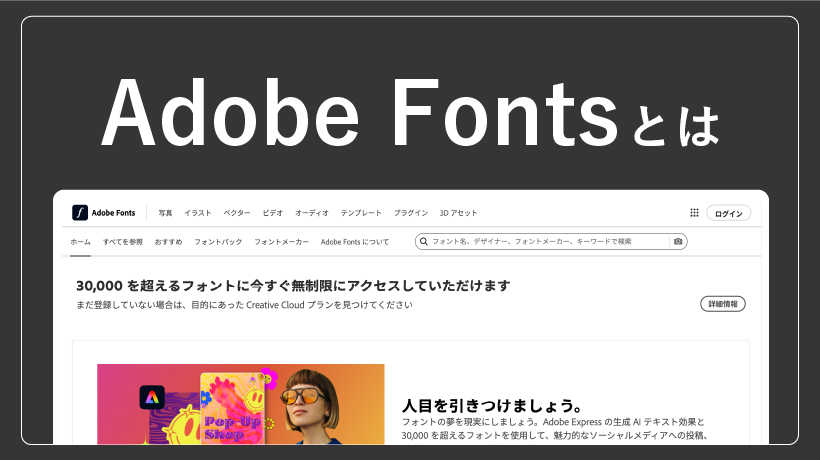Click the magnifier icon in search field
The width and height of the screenshot is (820, 460).
(424, 242)
